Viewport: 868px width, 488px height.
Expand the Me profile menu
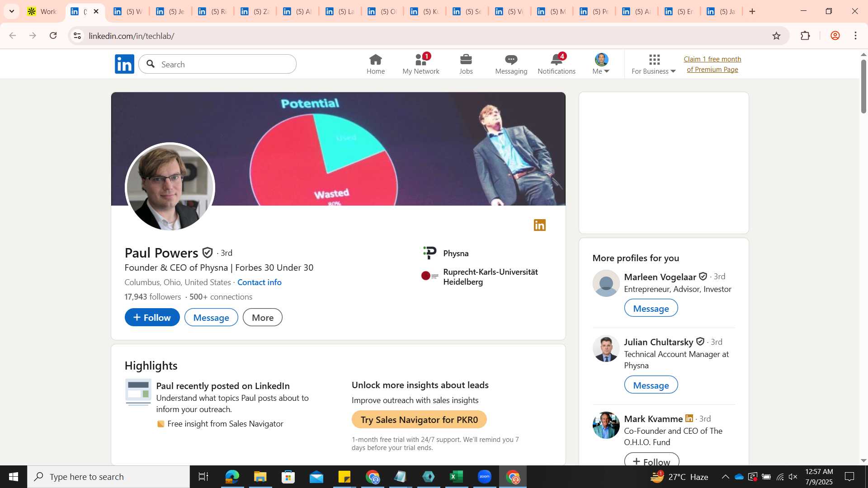pyautogui.click(x=601, y=64)
